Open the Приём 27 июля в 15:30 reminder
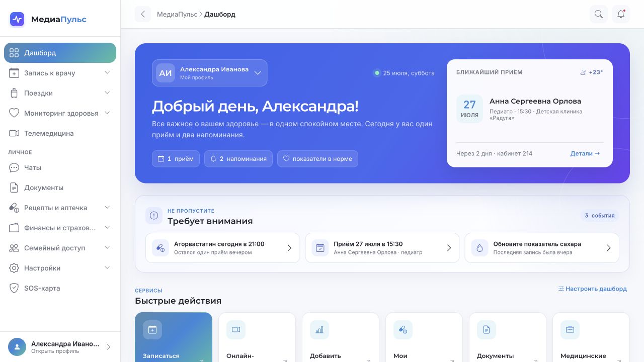Screen dimensions: 644x362 coord(382,248)
